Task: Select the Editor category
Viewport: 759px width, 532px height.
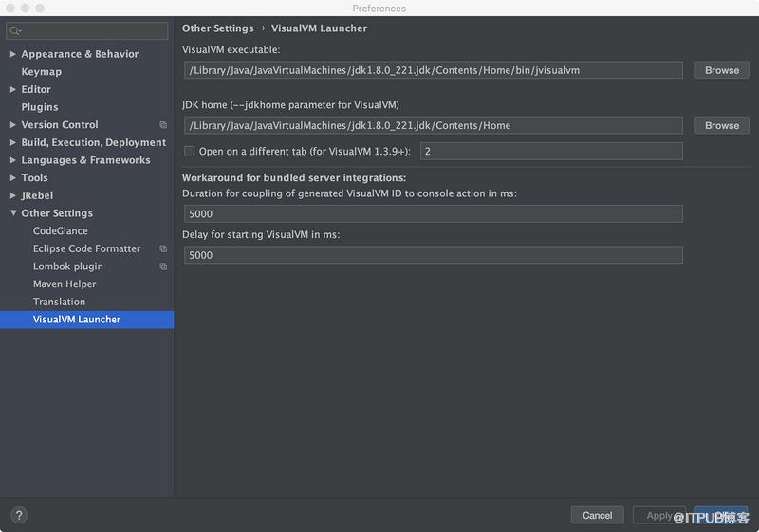Action: (x=36, y=89)
